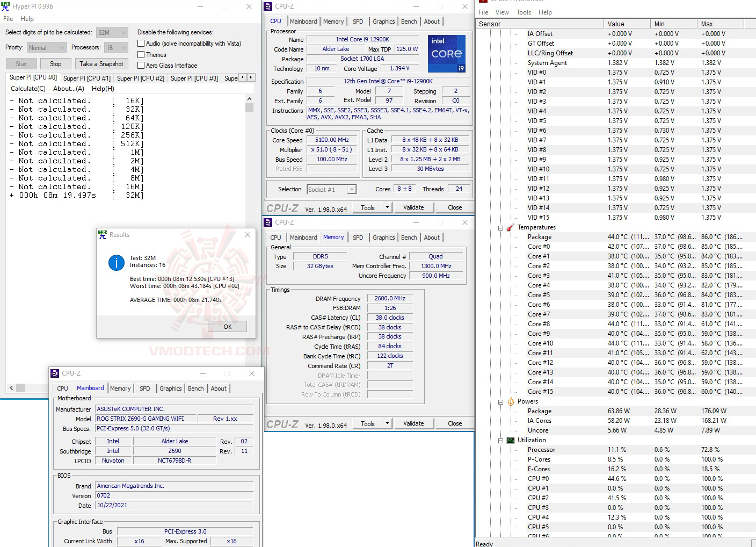Switch to the Super PI [CPU #2] tab
Image resolution: width=756 pixels, height=547 pixels.
coord(140,78)
